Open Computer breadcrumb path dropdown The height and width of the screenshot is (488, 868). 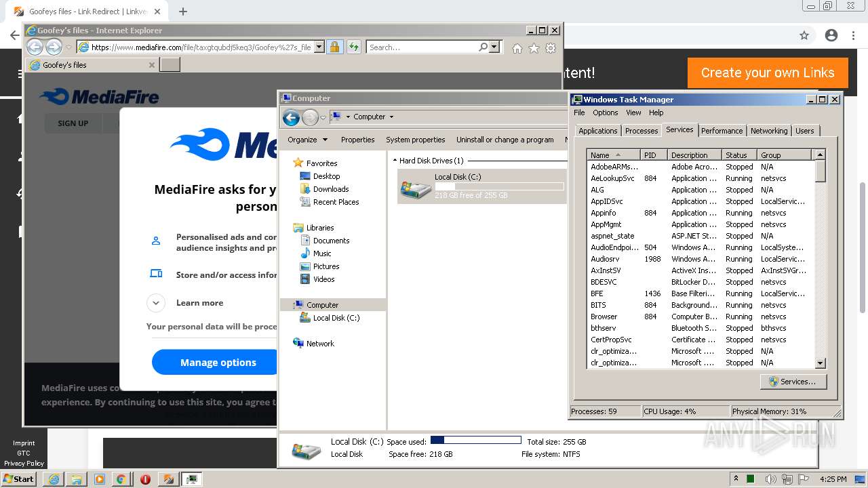pyautogui.click(x=391, y=117)
